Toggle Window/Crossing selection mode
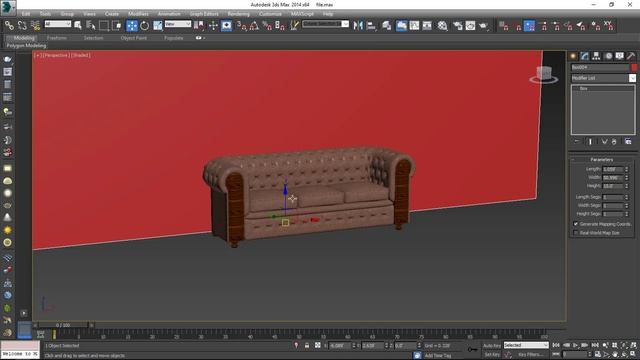The image size is (640, 360). click(x=117, y=26)
